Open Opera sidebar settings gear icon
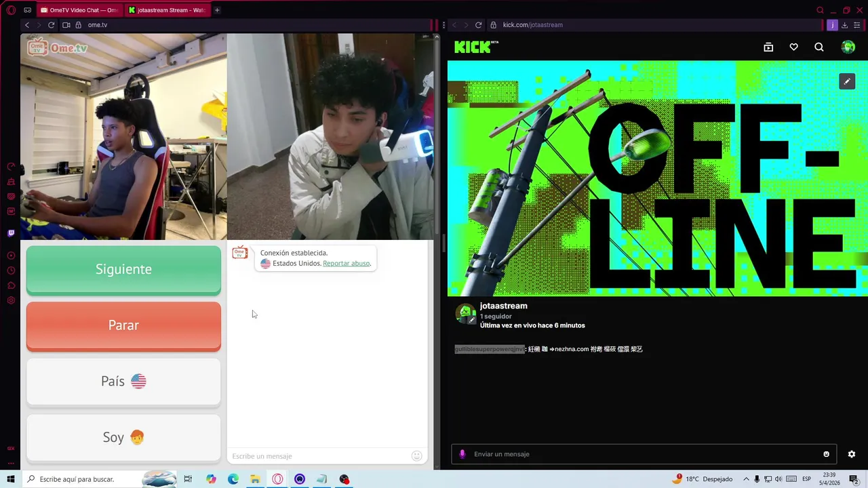 11,300
